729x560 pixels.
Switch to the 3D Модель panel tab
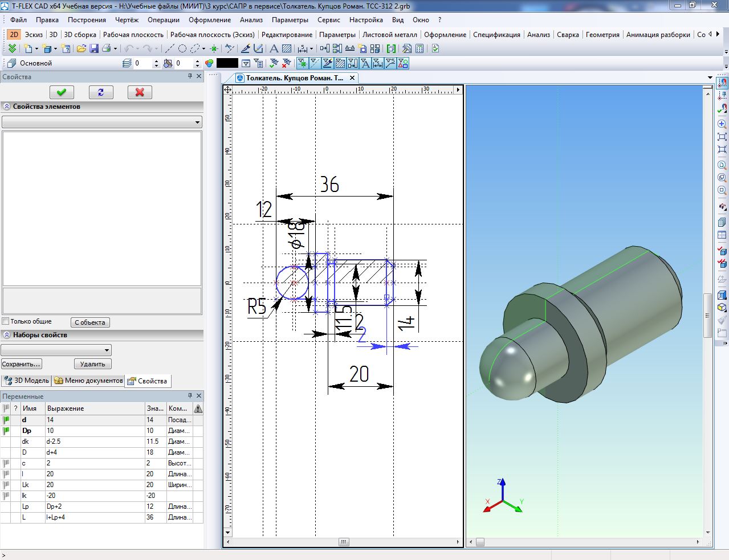[26, 381]
